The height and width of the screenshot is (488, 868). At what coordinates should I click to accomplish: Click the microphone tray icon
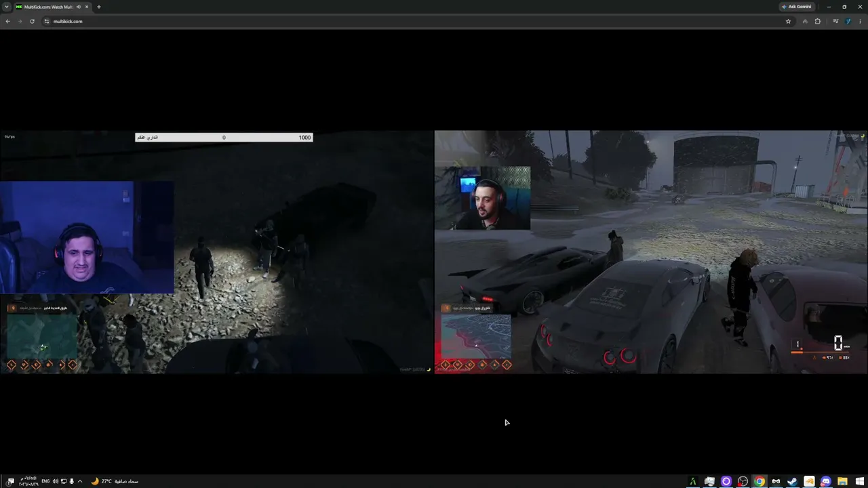(x=71, y=481)
